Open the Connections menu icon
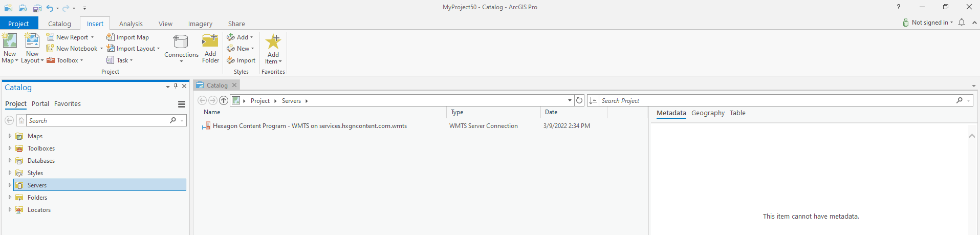 click(181, 42)
